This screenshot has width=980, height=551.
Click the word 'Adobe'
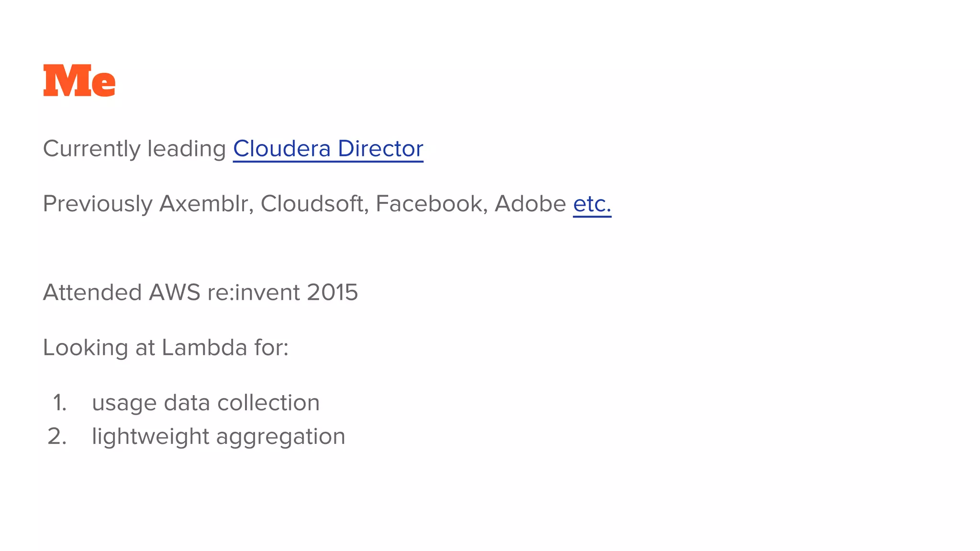click(x=530, y=204)
